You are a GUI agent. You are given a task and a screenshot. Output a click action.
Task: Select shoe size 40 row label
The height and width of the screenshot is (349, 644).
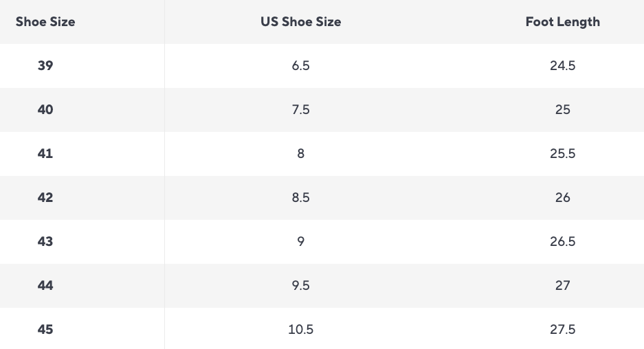coord(45,110)
